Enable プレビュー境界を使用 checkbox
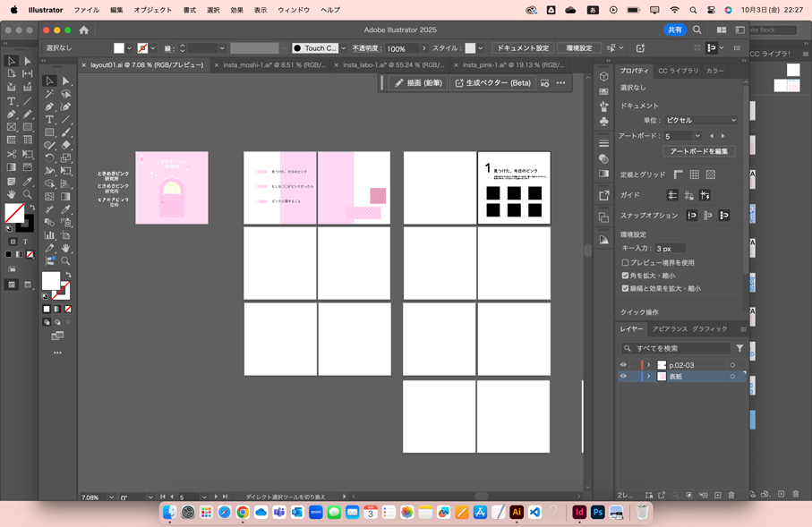Viewport: 812px width, 527px height. pyautogui.click(x=625, y=263)
